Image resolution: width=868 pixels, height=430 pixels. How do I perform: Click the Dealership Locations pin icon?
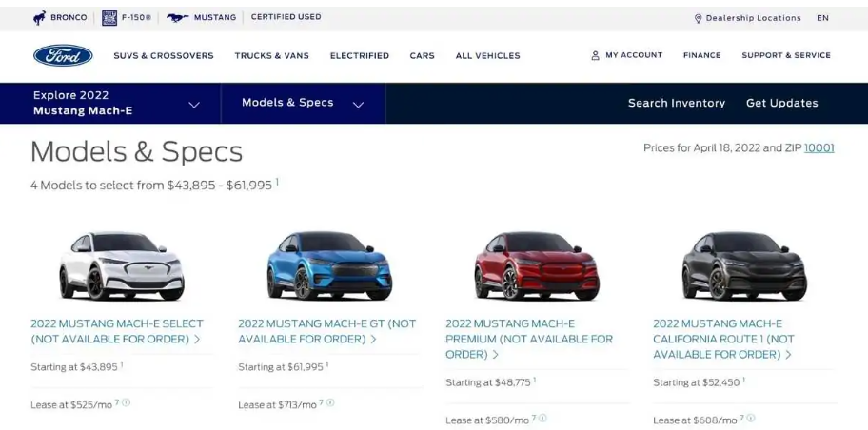point(698,18)
